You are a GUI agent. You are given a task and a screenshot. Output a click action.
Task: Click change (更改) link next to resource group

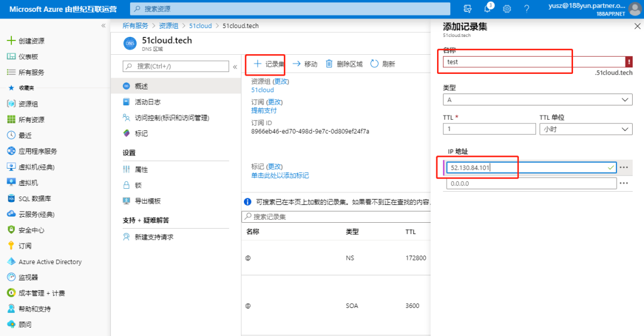coord(281,81)
